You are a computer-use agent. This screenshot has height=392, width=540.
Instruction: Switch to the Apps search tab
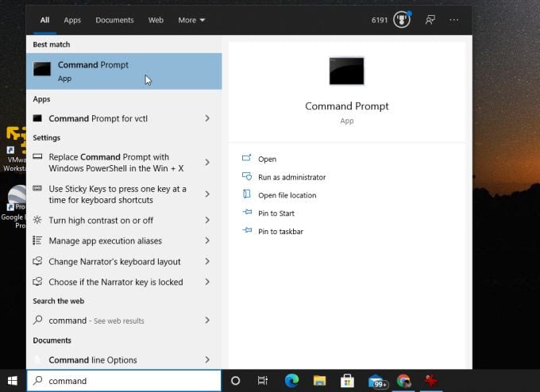coord(72,20)
